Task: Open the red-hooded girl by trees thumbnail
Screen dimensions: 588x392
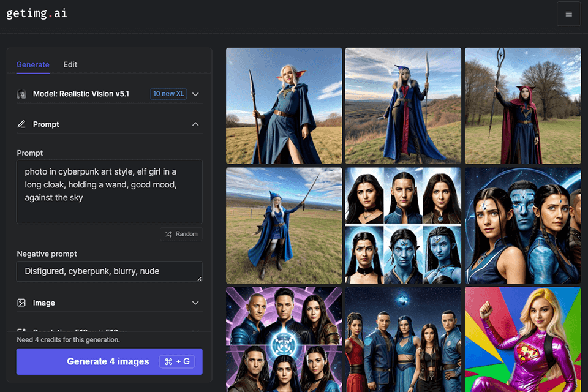Action: tap(522, 106)
